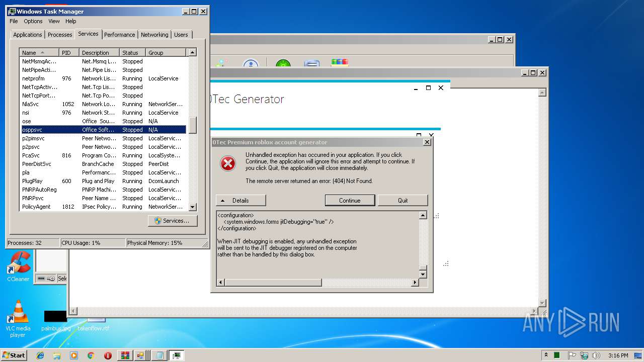Select the NlaSvc service row
This screenshot has height=362, width=644.
tap(104, 104)
